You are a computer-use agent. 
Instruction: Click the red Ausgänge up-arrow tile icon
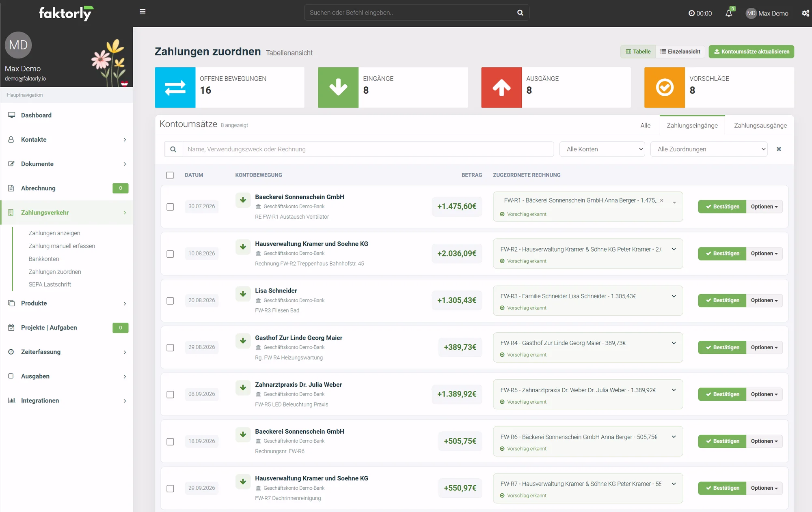[501, 88]
